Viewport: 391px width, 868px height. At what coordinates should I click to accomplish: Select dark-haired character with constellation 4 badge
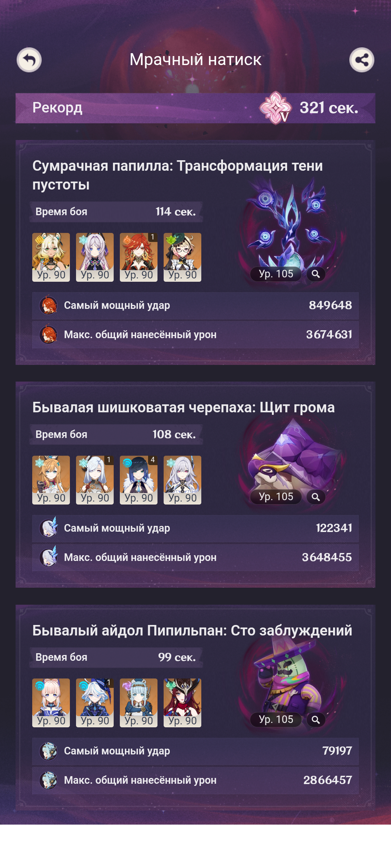pos(139,480)
